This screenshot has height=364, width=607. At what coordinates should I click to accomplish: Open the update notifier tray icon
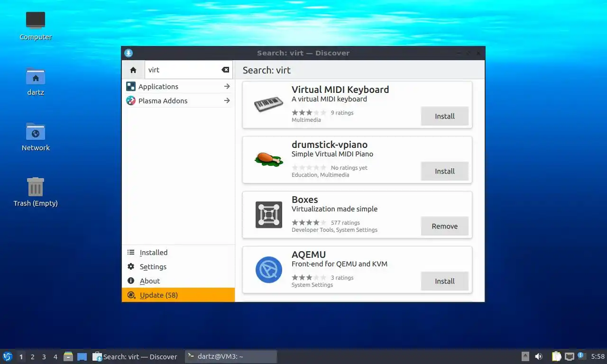click(581, 356)
